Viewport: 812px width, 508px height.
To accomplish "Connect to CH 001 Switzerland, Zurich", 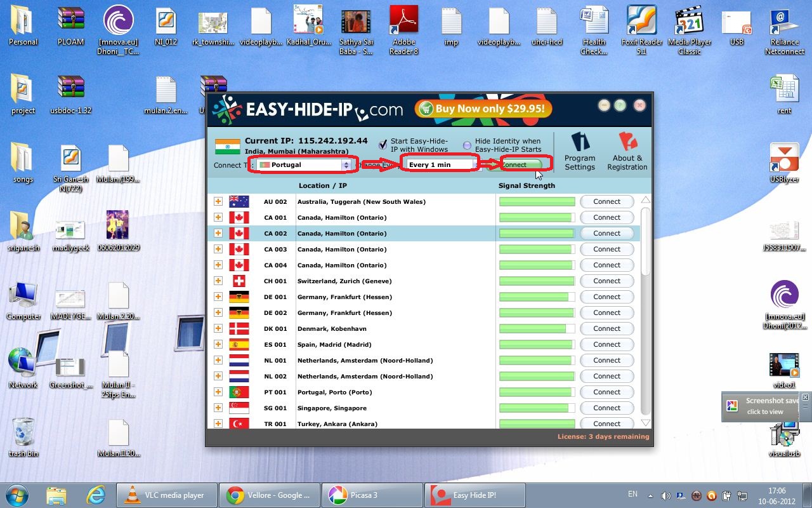I will click(606, 281).
